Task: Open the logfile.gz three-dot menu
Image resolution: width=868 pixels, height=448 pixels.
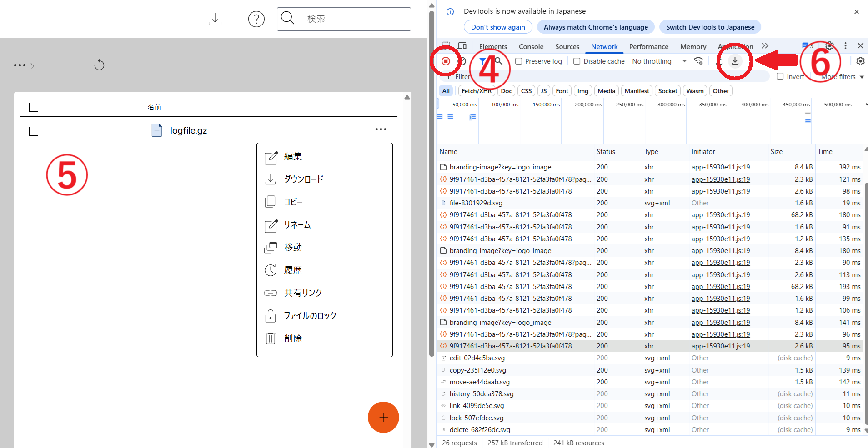Action: click(x=381, y=129)
